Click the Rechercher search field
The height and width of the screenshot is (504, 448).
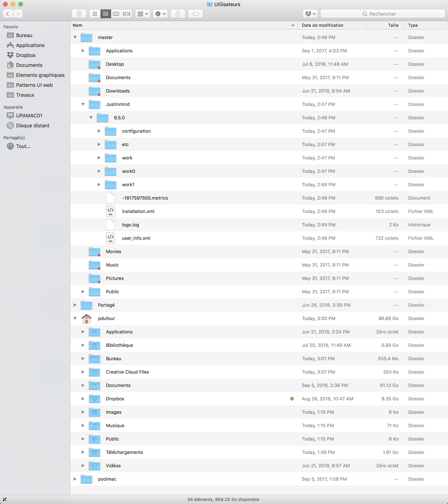click(x=382, y=14)
